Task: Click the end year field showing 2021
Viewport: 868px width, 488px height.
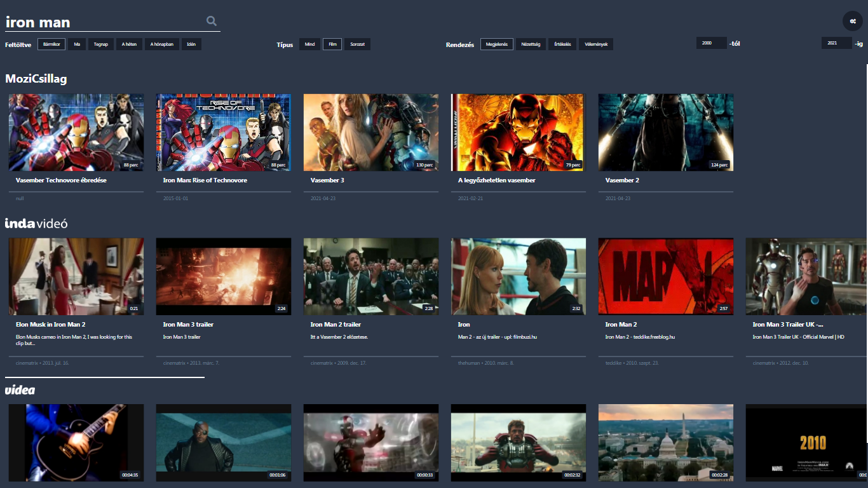Action: (x=837, y=43)
